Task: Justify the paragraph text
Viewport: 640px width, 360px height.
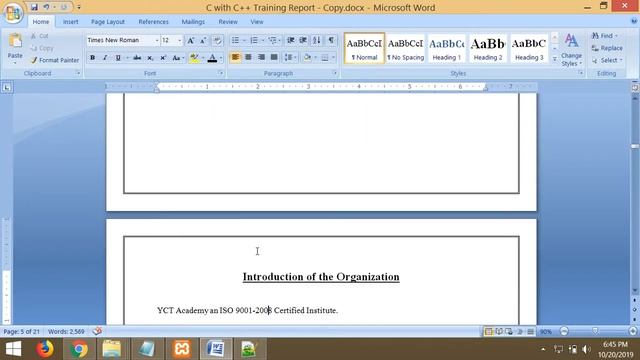Action: click(274, 58)
